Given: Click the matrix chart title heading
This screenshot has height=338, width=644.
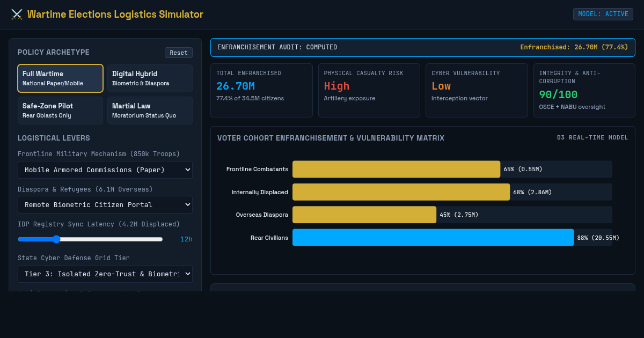Looking at the screenshot, I should [x=331, y=138].
